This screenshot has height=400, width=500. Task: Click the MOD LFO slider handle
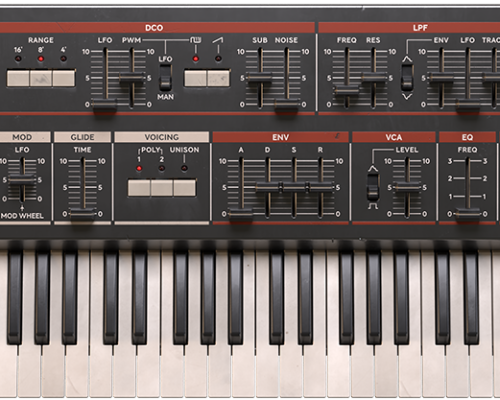click(x=22, y=180)
